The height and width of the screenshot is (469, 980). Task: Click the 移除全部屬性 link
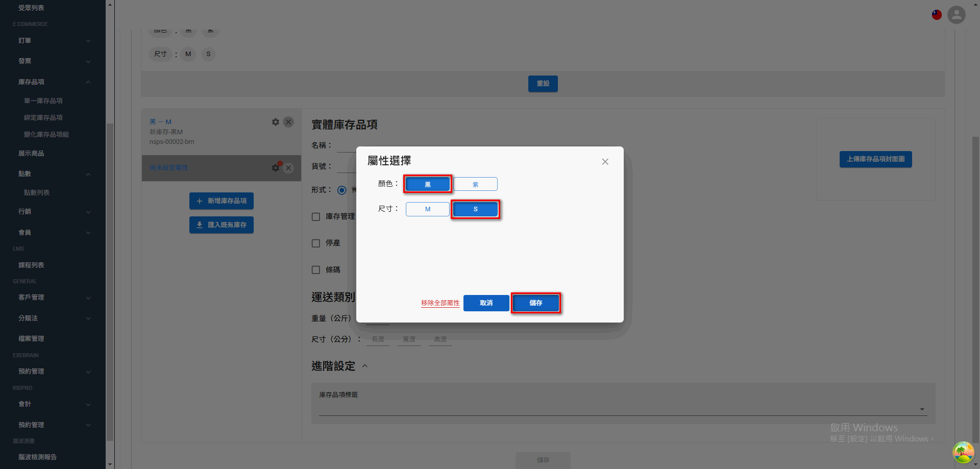440,303
